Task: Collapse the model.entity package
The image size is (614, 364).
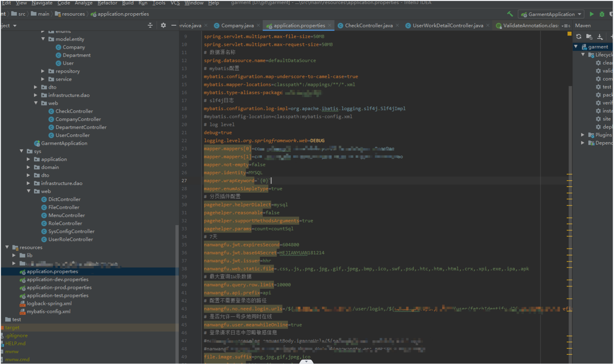Action: coord(43,39)
